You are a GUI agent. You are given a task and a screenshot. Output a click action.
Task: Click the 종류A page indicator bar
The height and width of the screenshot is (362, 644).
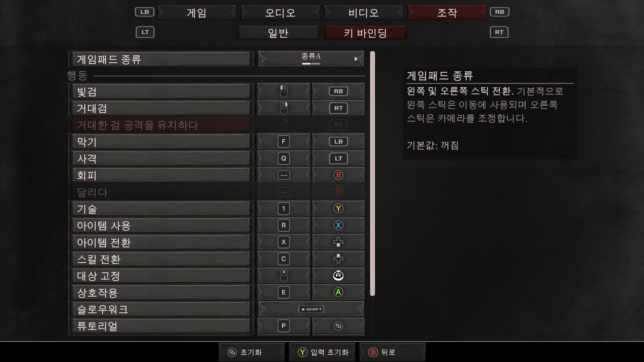click(x=311, y=64)
